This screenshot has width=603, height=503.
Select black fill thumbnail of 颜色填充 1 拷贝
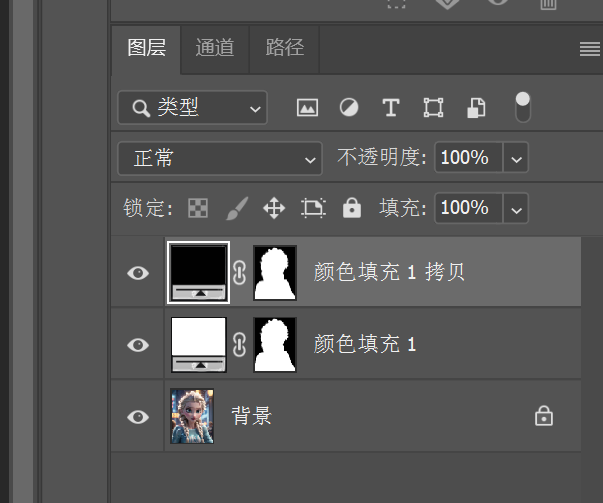pyautogui.click(x=198, y=273)
